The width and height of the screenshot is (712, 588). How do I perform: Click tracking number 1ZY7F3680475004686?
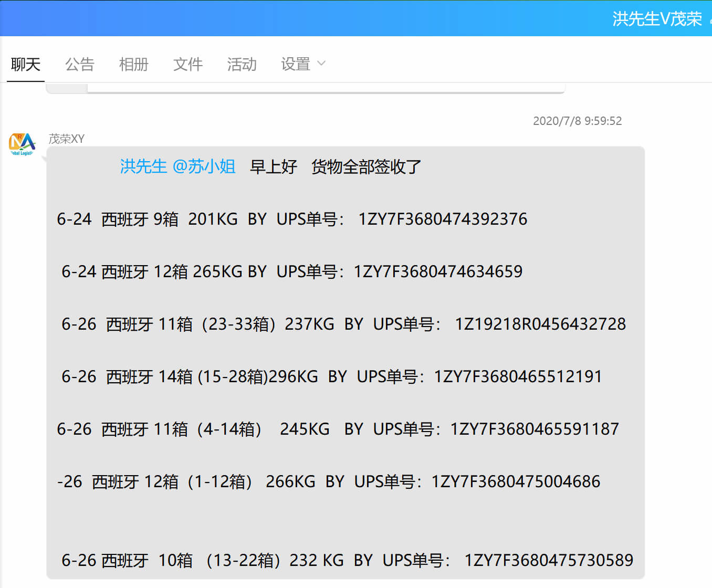pos(516,481)
